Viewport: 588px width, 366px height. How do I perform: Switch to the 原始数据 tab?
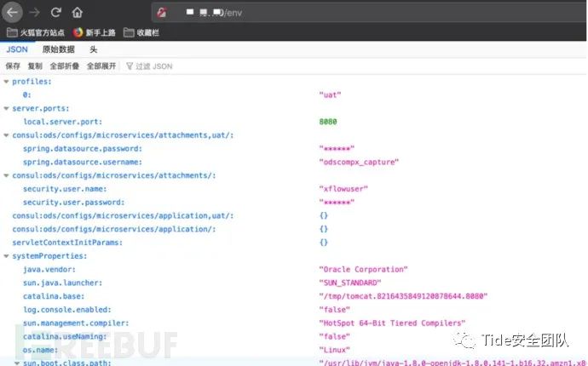coord(59,49)
